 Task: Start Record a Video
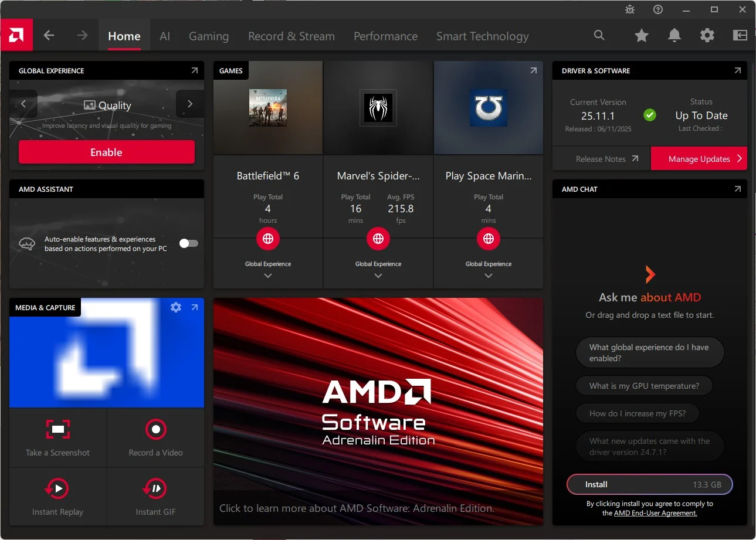[155, 430]
